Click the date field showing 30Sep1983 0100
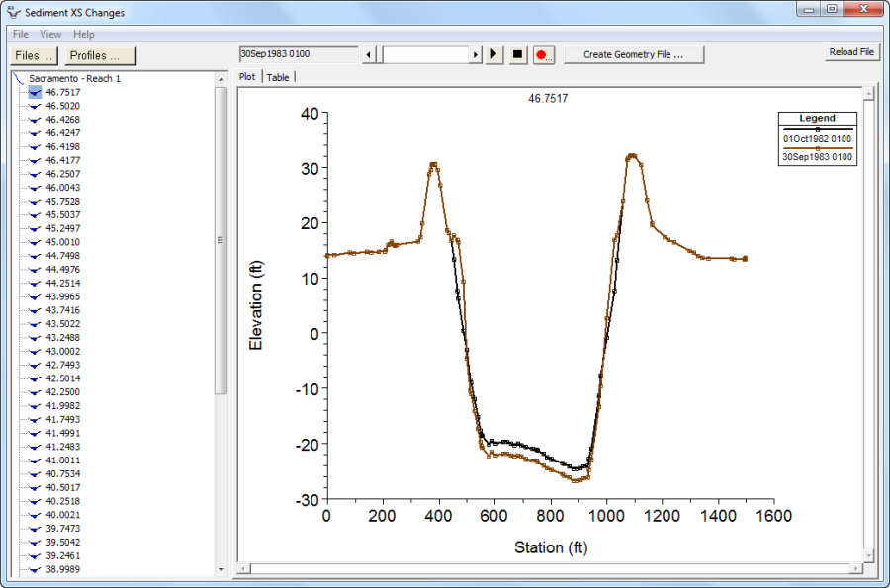The image size is (890, 588). [x=298, y=52]
